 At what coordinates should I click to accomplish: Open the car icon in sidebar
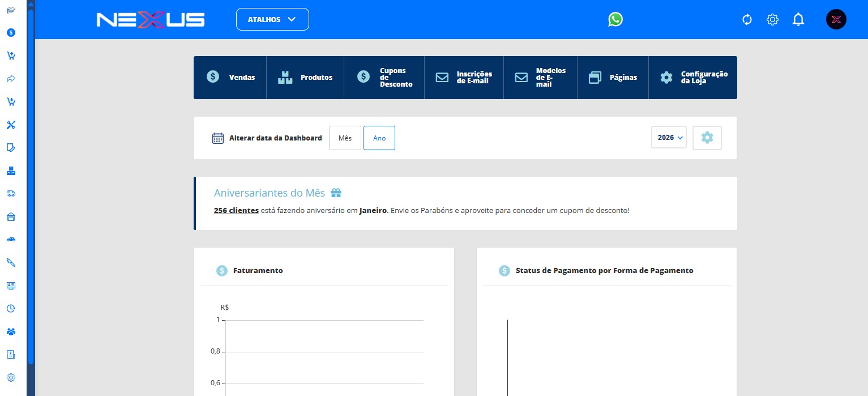click(11, 240)
